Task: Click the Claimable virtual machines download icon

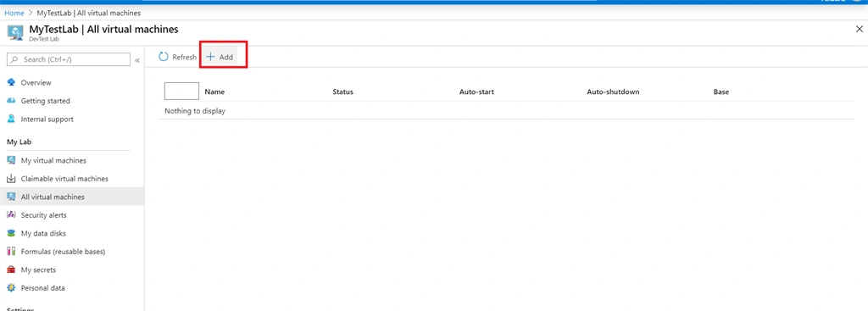Action: 11,179
